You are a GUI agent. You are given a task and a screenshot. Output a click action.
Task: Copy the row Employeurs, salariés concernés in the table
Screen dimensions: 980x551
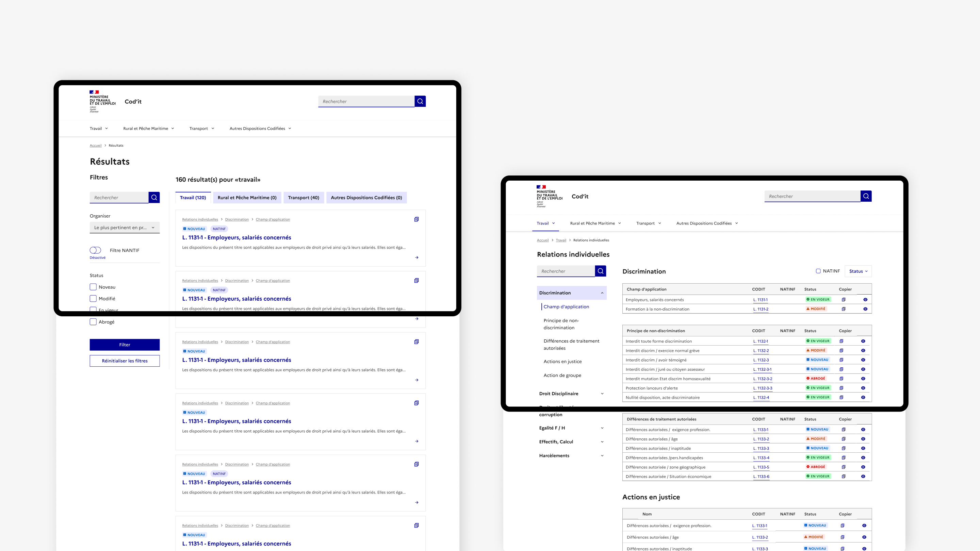844,300
